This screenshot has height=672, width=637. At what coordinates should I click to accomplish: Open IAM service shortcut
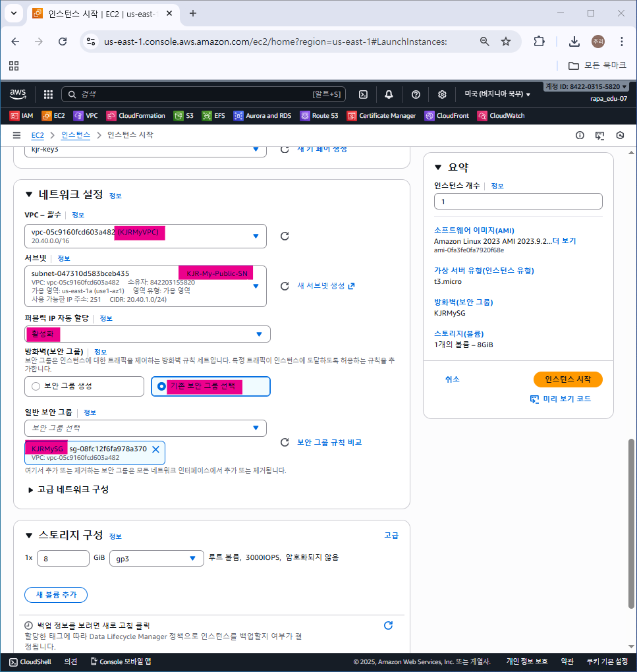tap(22, 116)
